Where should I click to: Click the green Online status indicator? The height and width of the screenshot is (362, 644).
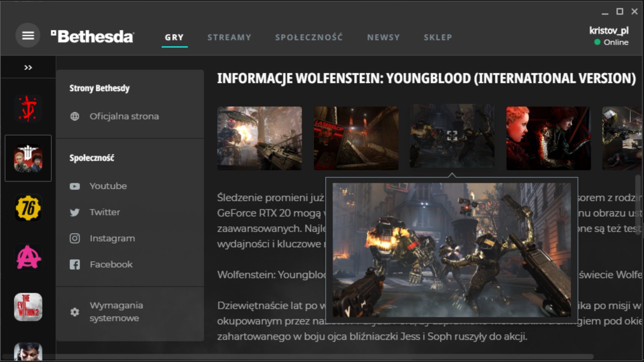tap(597, 42)
